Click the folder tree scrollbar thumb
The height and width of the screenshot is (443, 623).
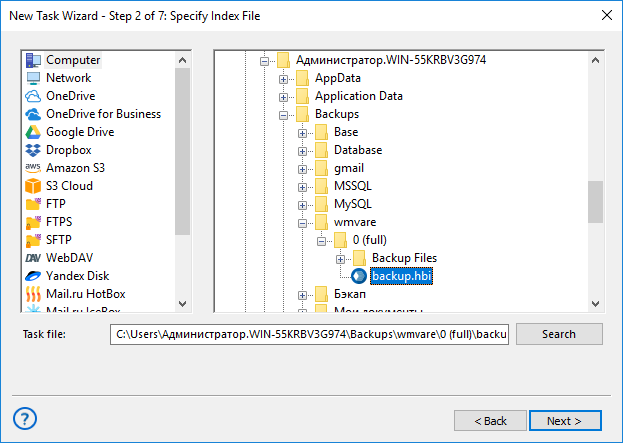(595, 202)
